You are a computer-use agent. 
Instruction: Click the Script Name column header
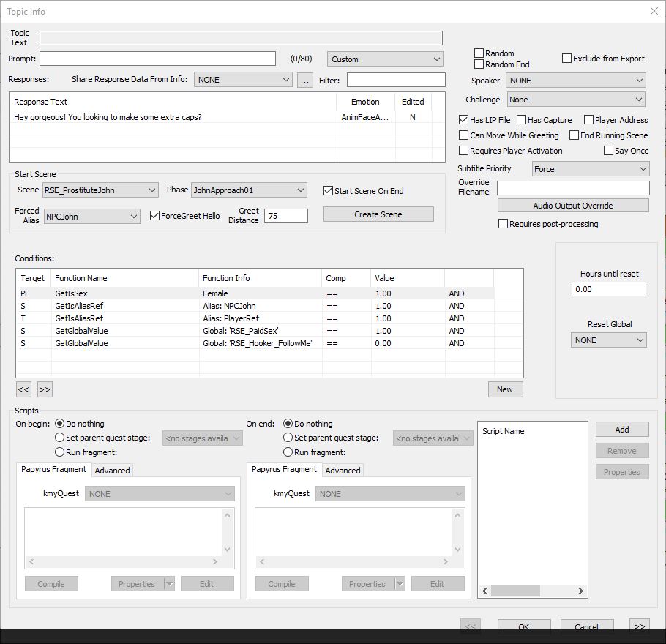533,431
